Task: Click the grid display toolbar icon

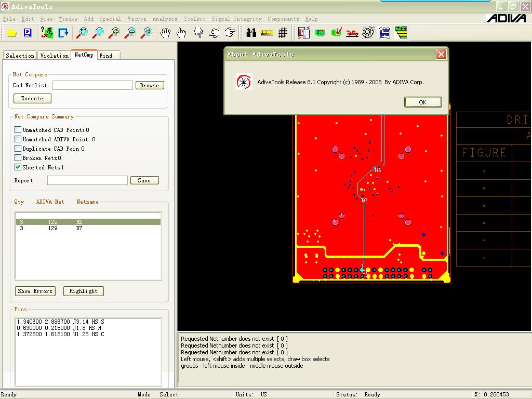Action: coord(283,33)
